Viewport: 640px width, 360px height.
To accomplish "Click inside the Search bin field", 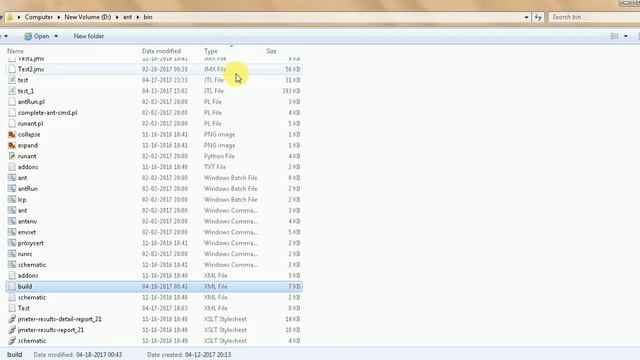I will coord(594,17).
